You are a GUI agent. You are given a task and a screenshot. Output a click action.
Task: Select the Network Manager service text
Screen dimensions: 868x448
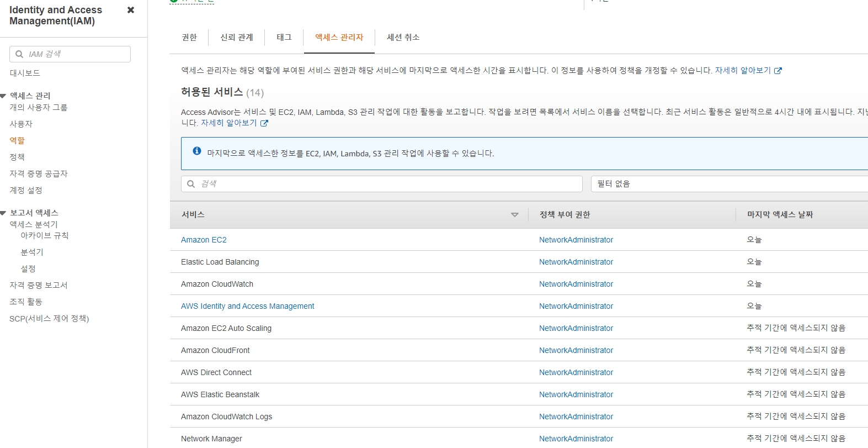pos(211,439)
